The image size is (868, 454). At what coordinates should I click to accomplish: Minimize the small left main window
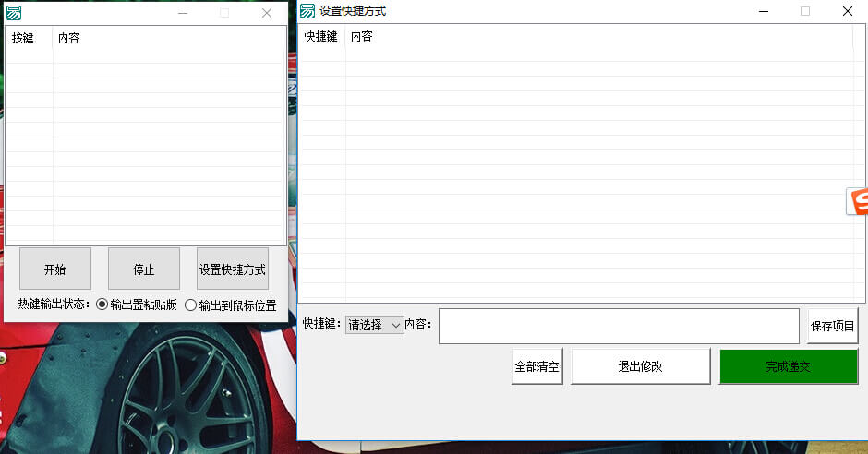[x=183, y=13]
